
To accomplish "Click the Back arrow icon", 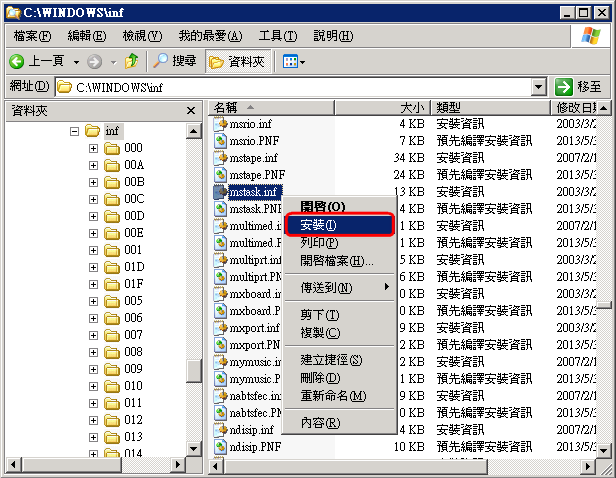I will click(x=17, y=62).
